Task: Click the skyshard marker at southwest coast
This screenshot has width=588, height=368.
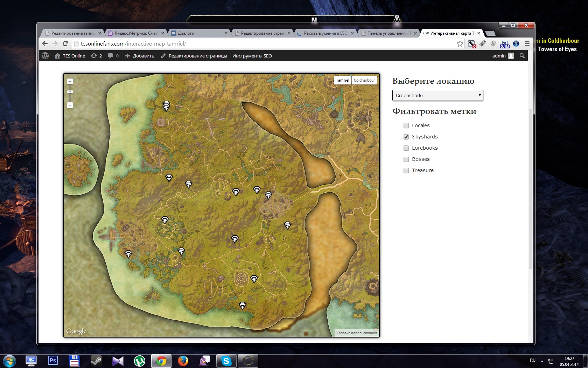Action: [128, 254]
